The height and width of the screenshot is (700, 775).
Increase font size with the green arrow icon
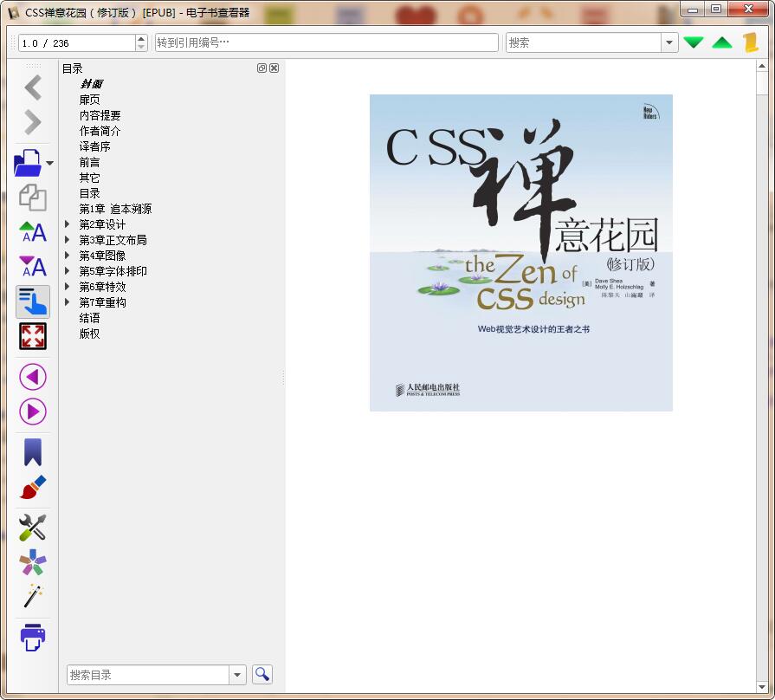tap(33, 232)
